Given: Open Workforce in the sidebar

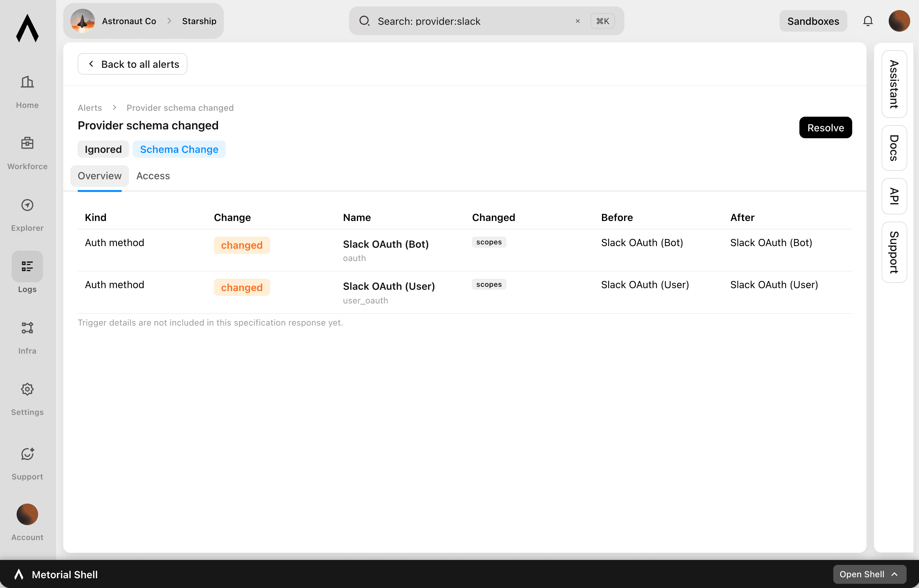Looking at the screenshot, I should (27, 153).
